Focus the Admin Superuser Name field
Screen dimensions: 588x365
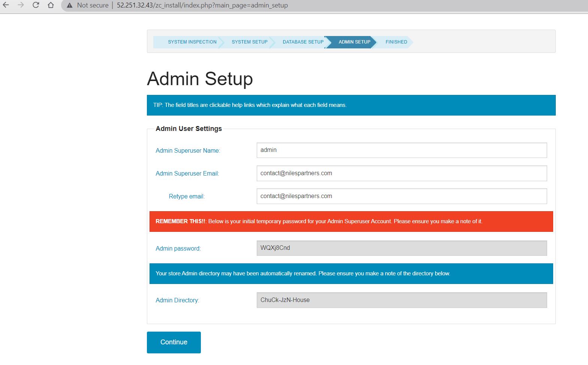click(401, 150)
